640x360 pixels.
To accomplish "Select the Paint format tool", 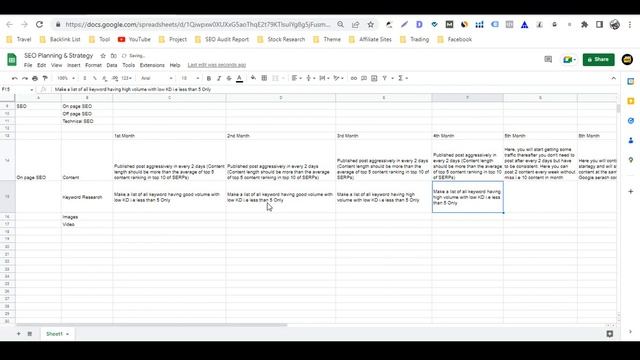I will tap(45, 78).
